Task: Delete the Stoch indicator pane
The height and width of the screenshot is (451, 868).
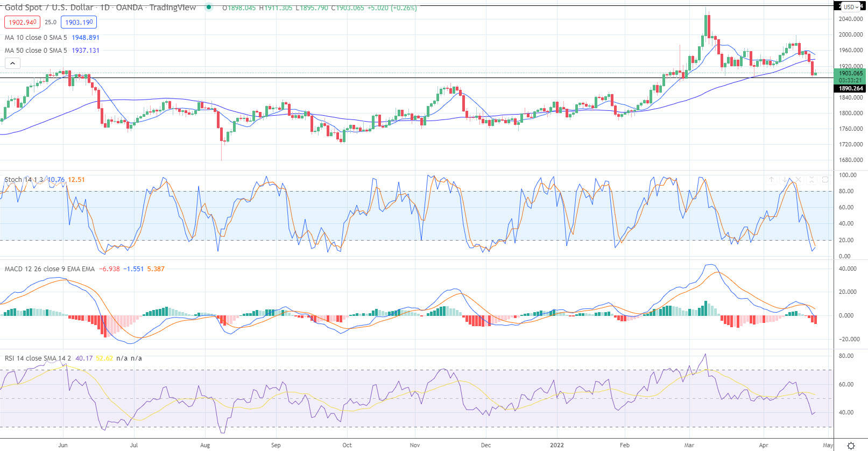Action: 798,180
